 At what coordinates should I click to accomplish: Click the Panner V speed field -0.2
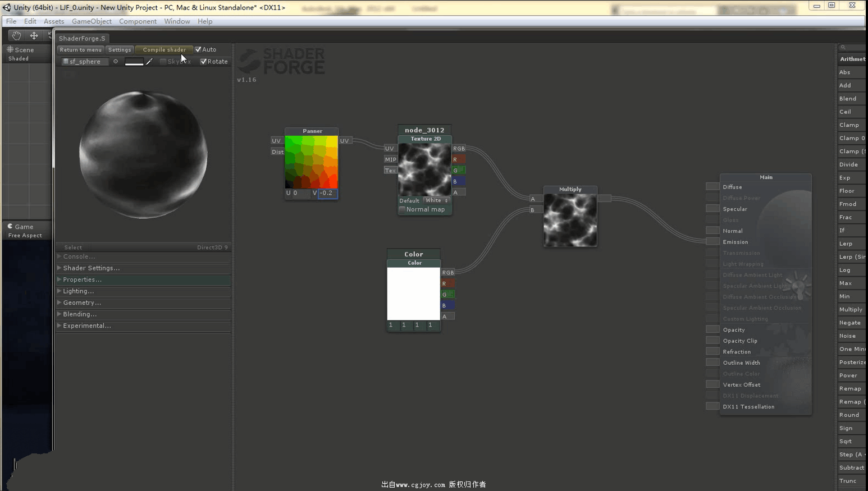point(327,193)
